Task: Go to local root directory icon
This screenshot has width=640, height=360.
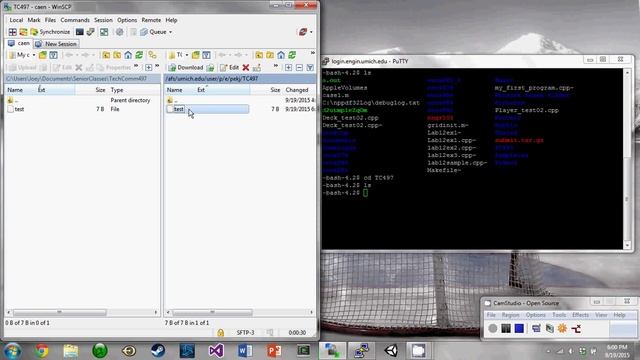Action: coord(117,55)
